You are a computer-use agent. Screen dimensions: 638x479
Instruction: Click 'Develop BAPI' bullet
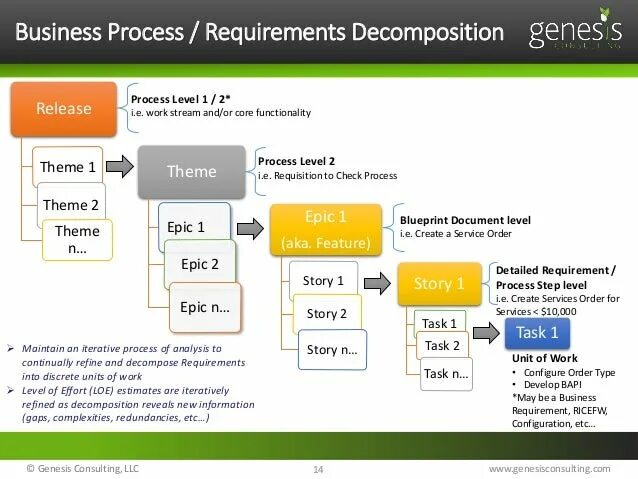pos(553,385)
